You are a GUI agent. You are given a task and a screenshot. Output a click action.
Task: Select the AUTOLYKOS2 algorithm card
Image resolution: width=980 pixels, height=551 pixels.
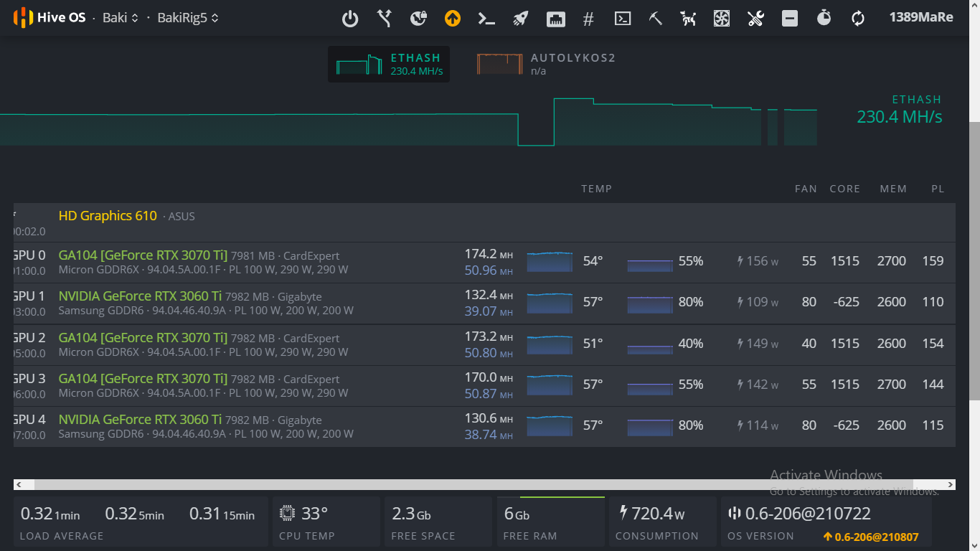547,64
